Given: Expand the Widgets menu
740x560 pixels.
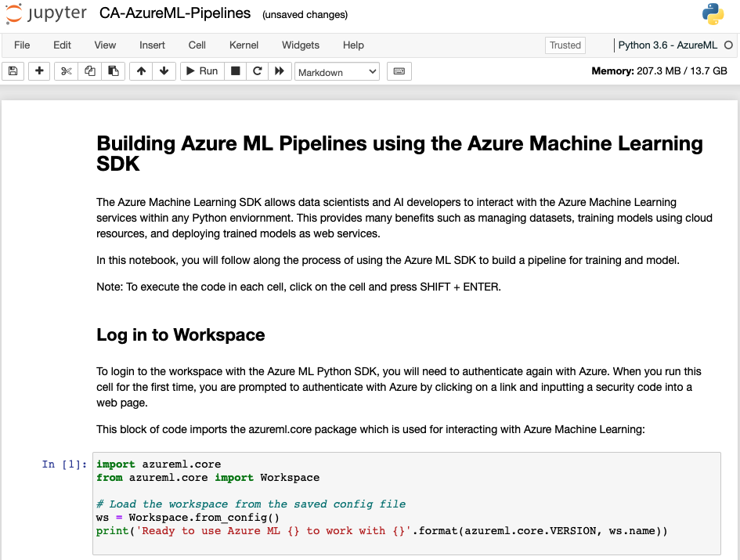Looking at the screenshot, I should click(x=301, y=45).
